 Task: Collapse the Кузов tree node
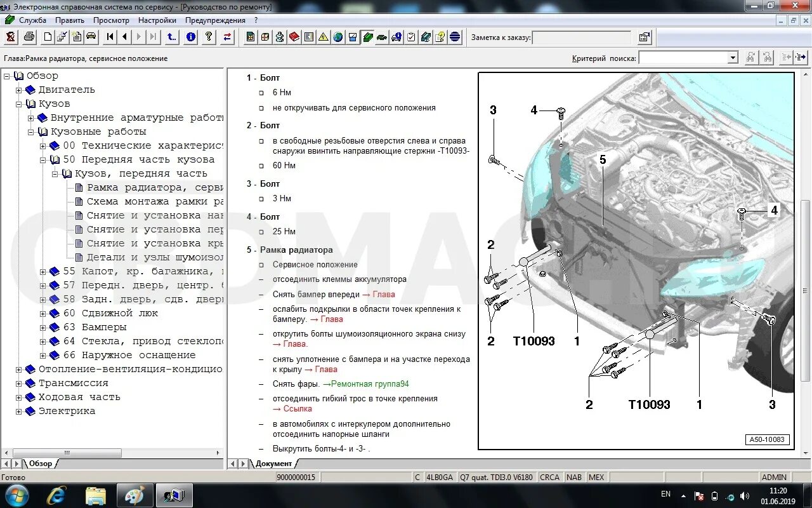[19, 104]
